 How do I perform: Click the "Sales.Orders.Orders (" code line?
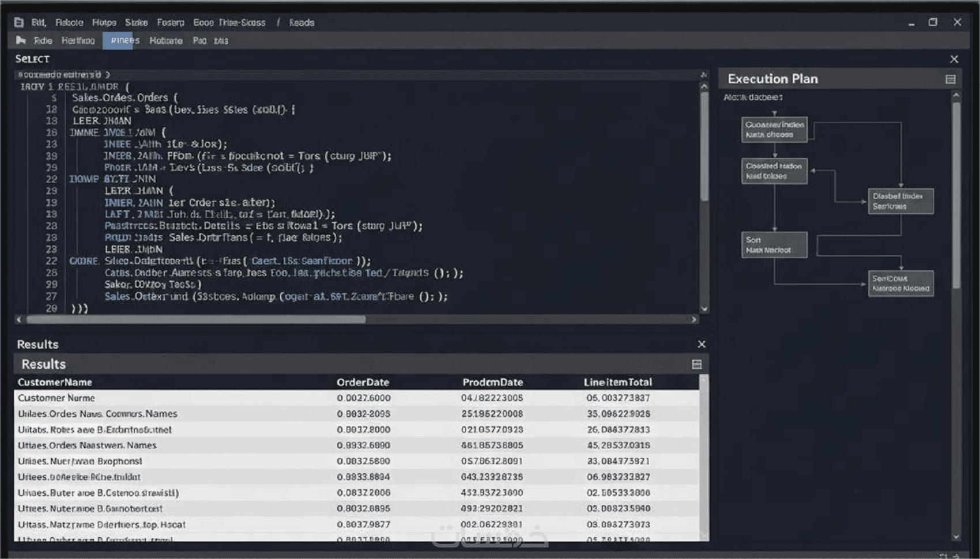tap(125, 97)
